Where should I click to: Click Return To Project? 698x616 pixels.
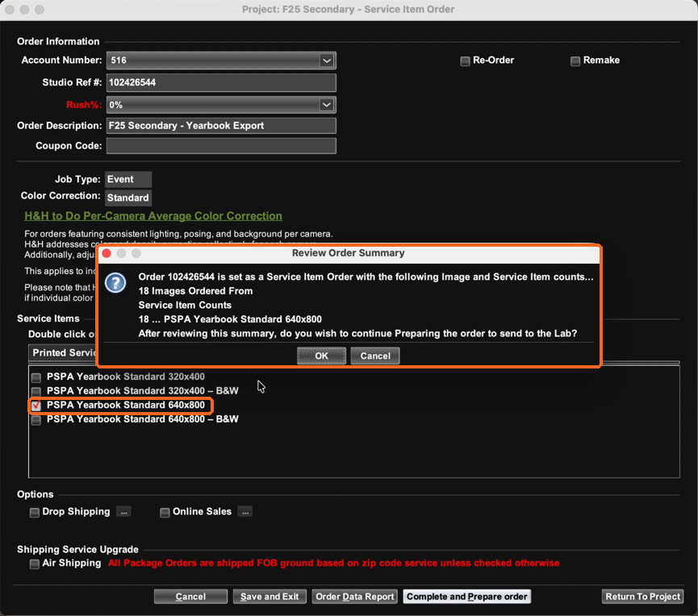pos(643,597)
